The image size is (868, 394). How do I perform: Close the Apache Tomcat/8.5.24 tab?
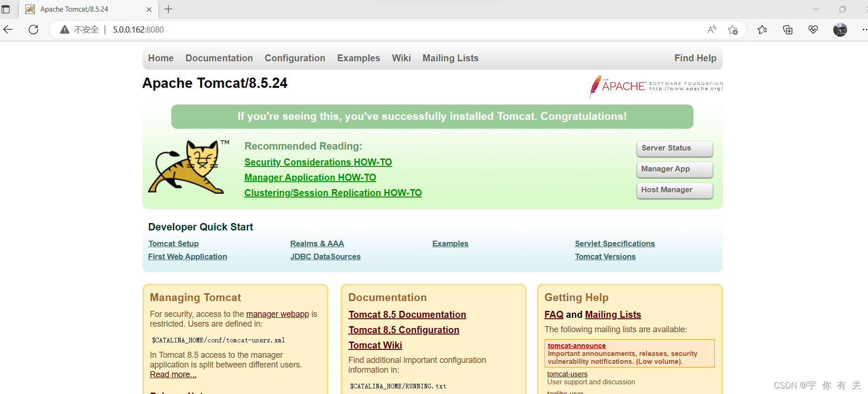click(149, 9)
